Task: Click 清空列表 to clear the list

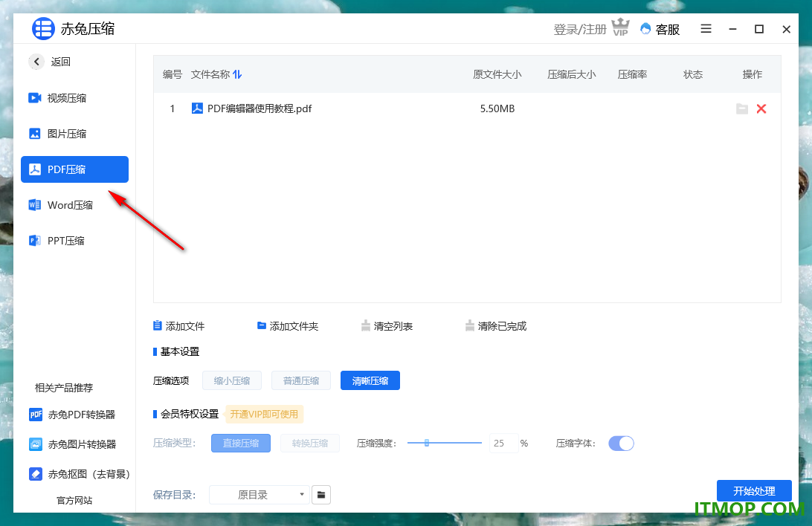Action: pos(387,326)
